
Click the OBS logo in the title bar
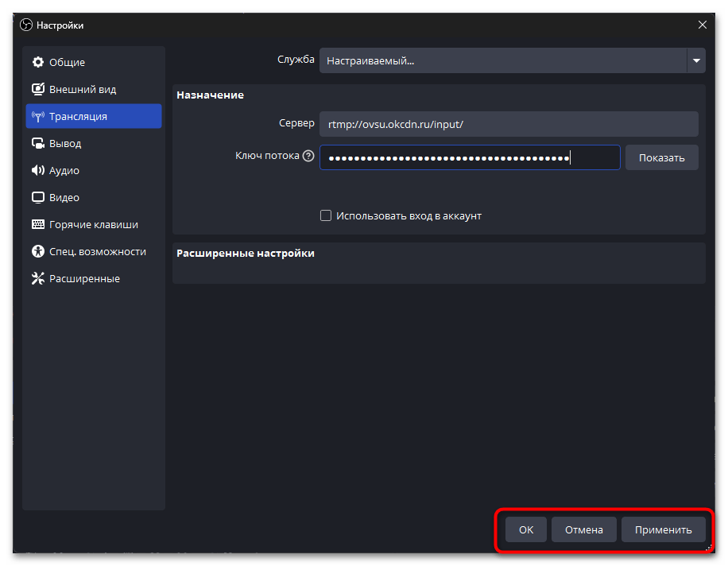[x=26, y=25]
